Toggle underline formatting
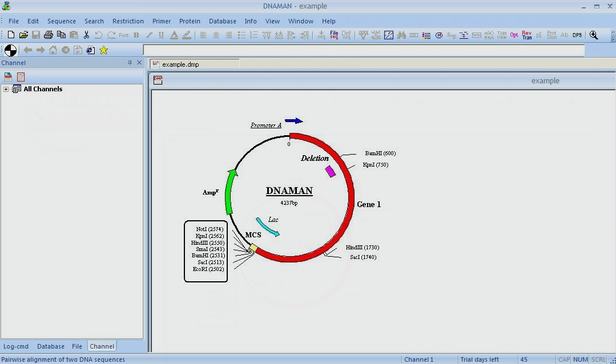 [x=161, y=35]
